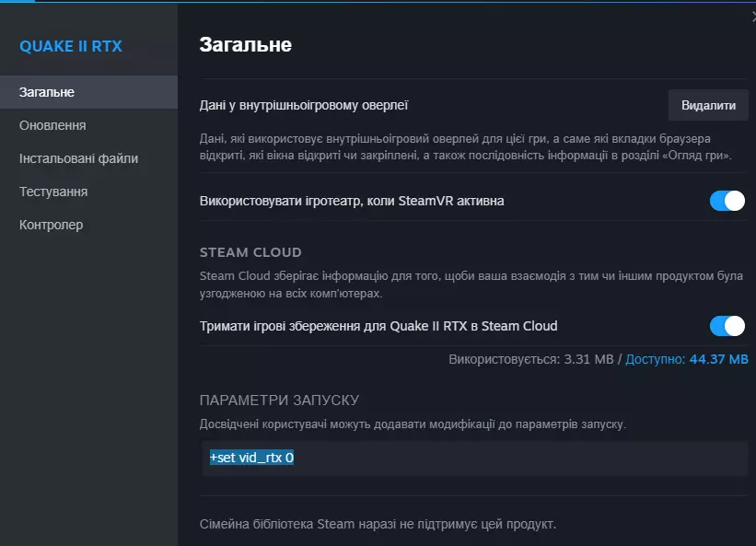Switch to the Оновлення section
Image resolution: width=756 pixels, height=546 pixels.
(x=88, y=125)
